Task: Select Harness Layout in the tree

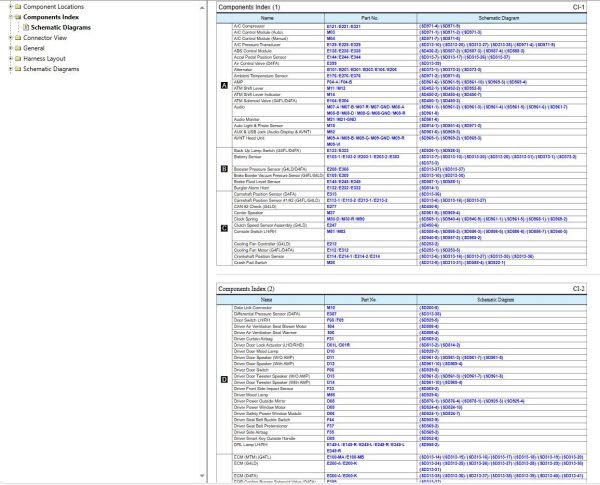Action: (44, 58)
